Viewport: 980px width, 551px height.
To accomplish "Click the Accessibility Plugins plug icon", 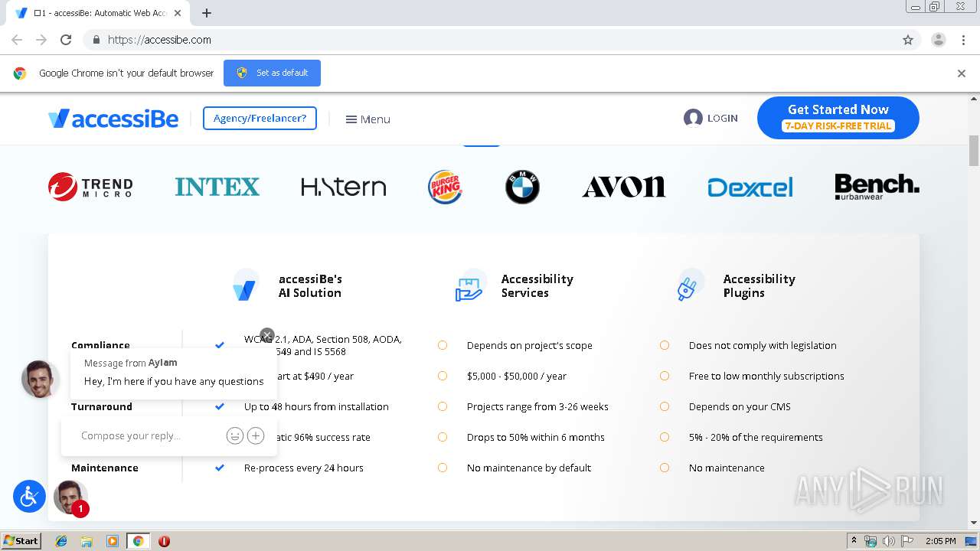I will [x=689, y=285].
